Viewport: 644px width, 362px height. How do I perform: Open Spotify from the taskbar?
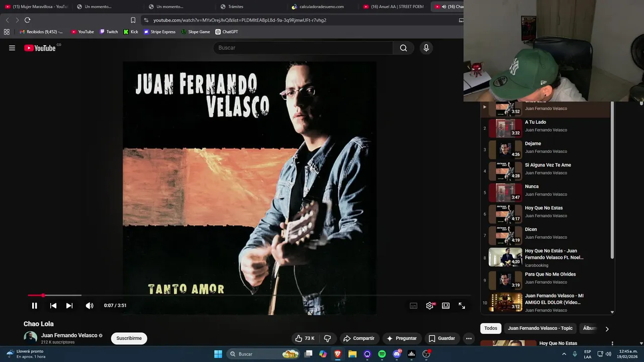pyautogui.click(x=382, y=354)
